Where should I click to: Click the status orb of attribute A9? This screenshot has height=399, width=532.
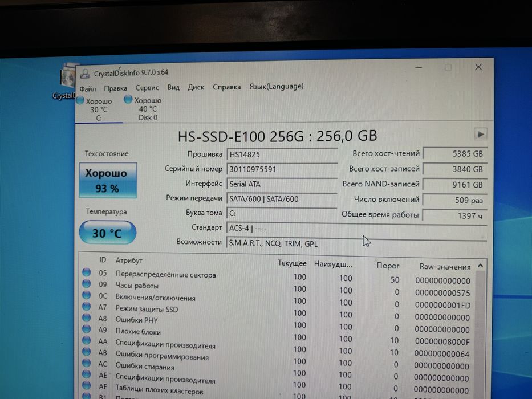87,329
